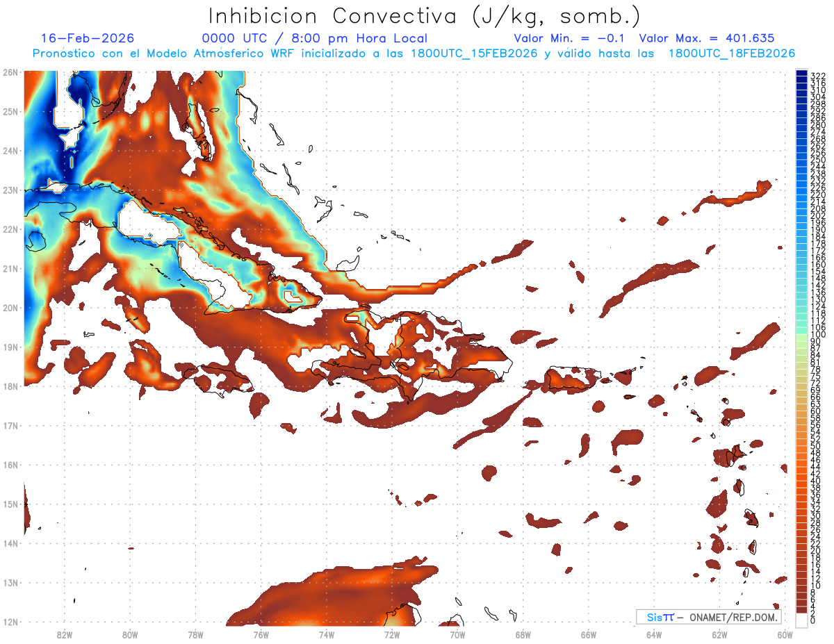Click the colorbar value "72"

pos(816,383)
